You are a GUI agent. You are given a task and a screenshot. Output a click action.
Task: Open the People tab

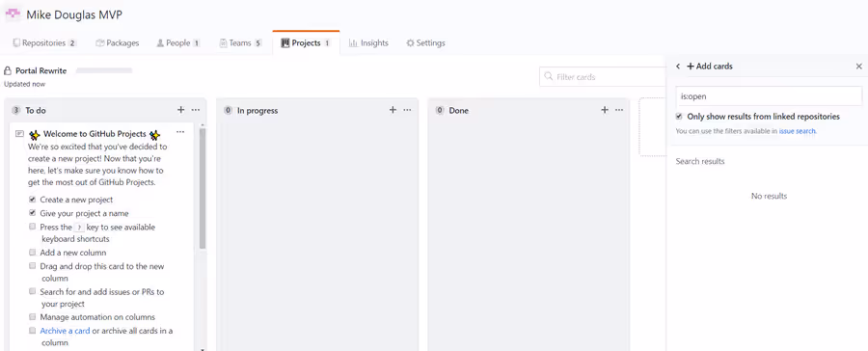click(178, 42)
